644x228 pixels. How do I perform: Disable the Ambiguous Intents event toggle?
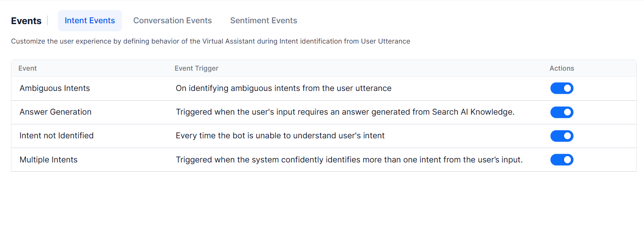click(x=562, y=88)
